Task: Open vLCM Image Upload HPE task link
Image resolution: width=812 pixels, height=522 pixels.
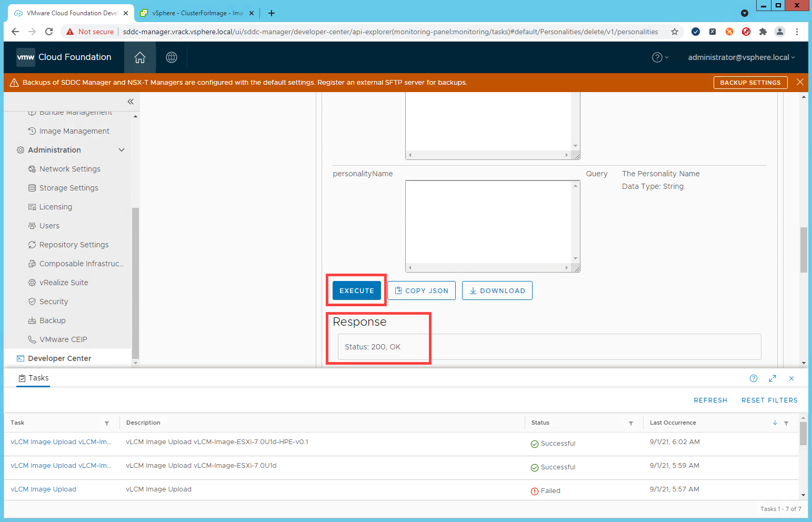Action: pyautogui.click(x=61, y=442)
